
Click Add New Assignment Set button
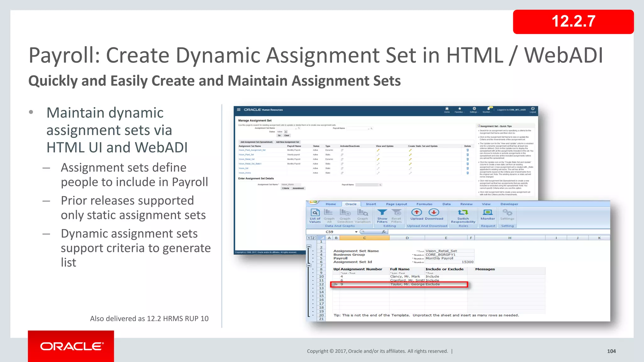tap(288, 142)
